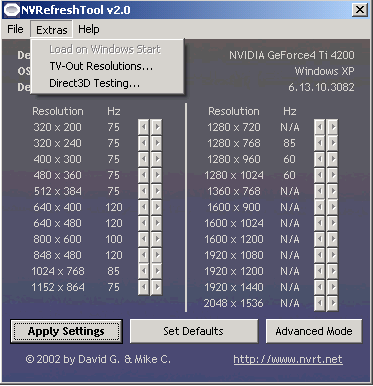Screen dimensions: 373x386
Task: Decrease Hz for 480 x 360
Action: click(x=144, y=175)
